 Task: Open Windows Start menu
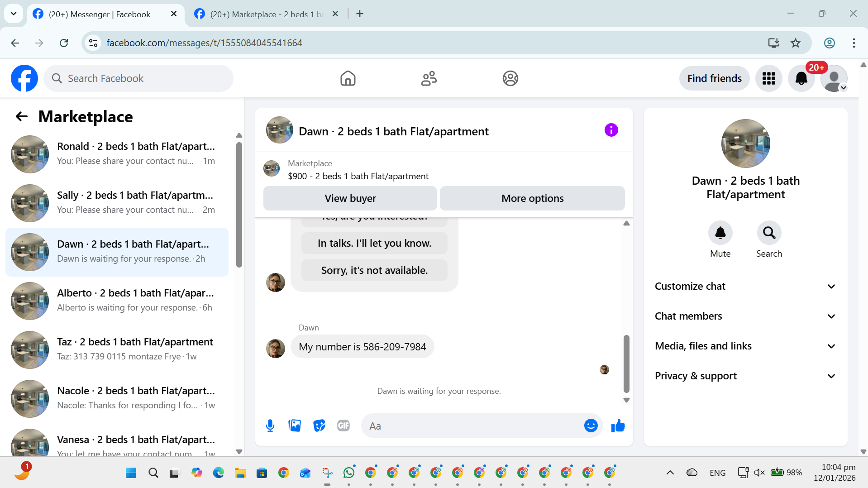click(131, 473)
